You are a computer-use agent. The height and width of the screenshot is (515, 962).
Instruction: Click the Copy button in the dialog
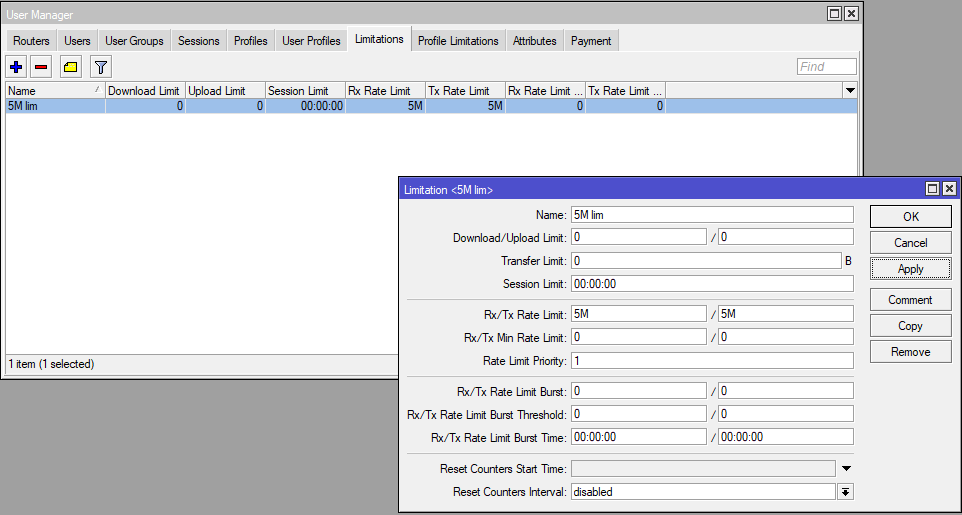(x=910, y=326)
